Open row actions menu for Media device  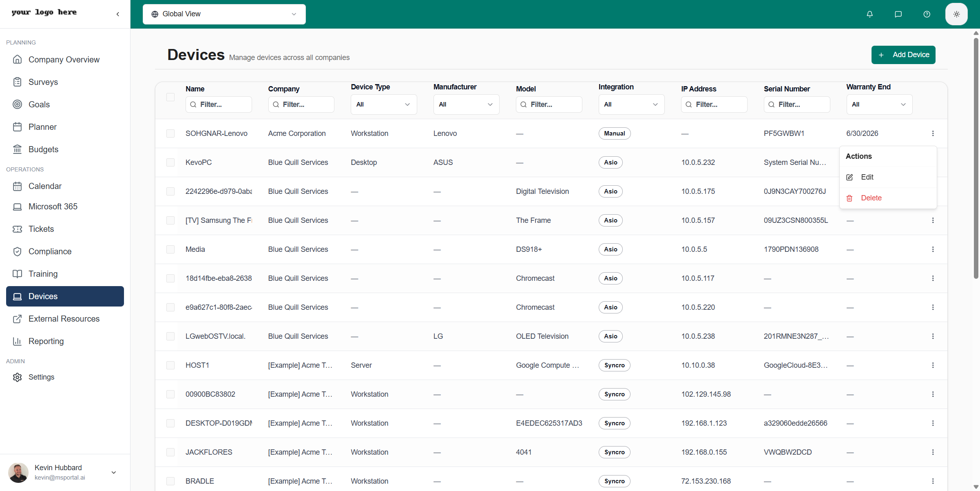point(933,249)
